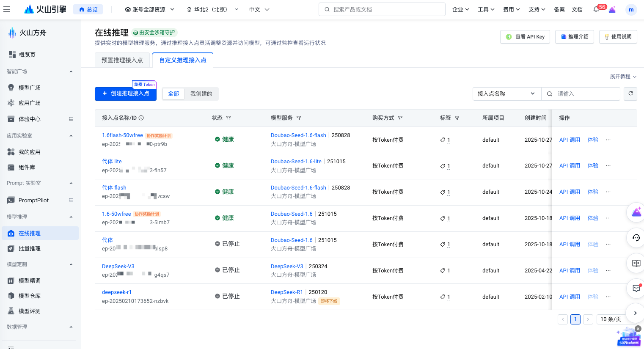This screenshot has width=644, height=349.
Task: Collapse the floating side toolbar arrow
Action: click(x=635, y=313)
